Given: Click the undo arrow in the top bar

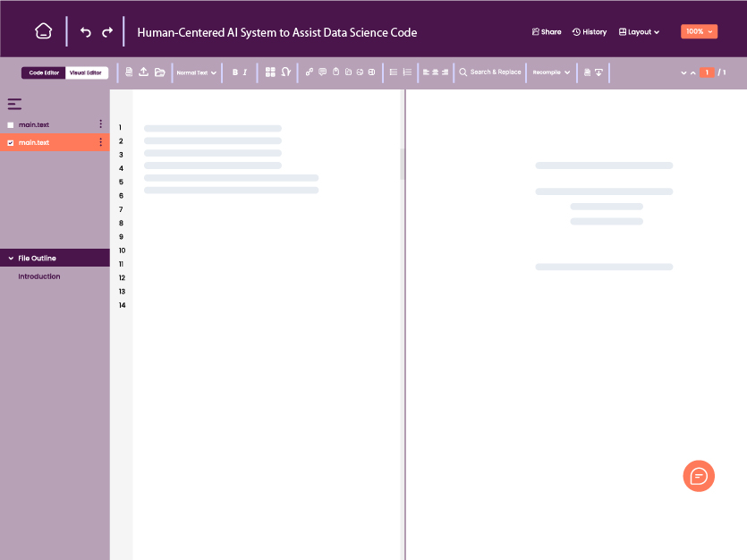Looking at the screenshot, I should pos(85,30).
